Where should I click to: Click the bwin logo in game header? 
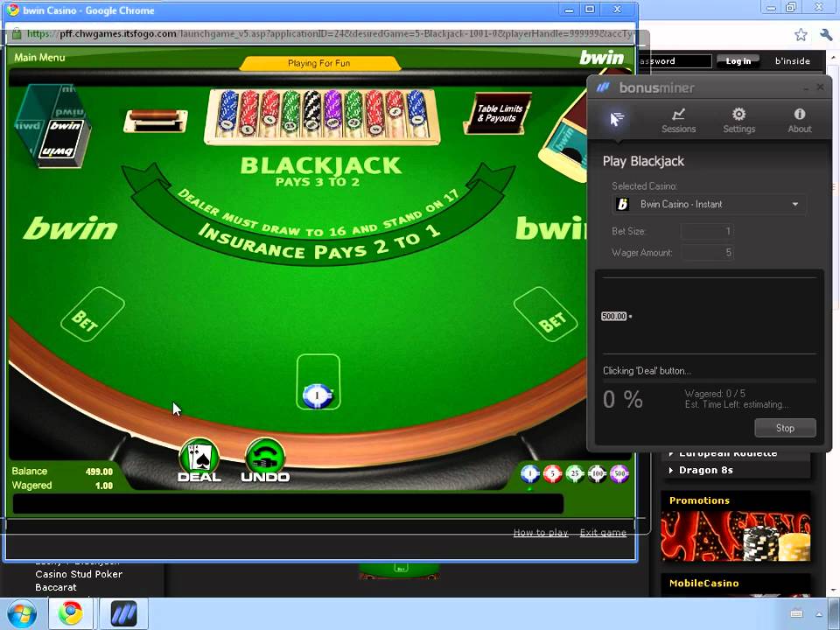point(602,58)
